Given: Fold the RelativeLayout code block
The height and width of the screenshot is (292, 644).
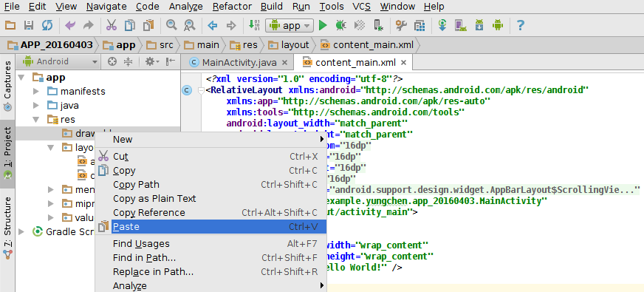Looking at the screenshot, I should coord(201,90).
